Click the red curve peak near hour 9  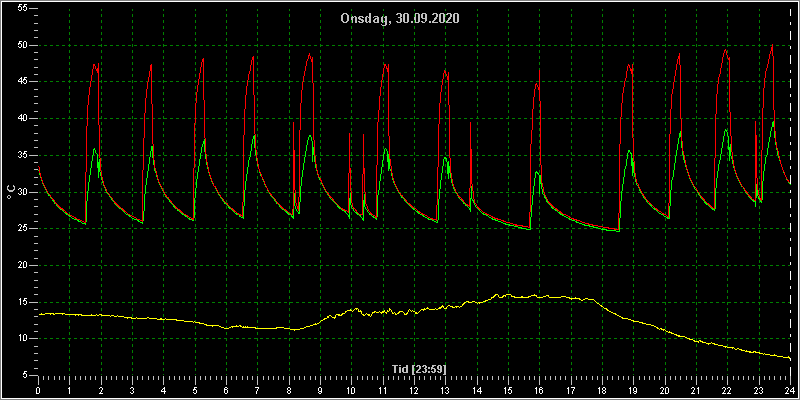[x=310, y=54]
